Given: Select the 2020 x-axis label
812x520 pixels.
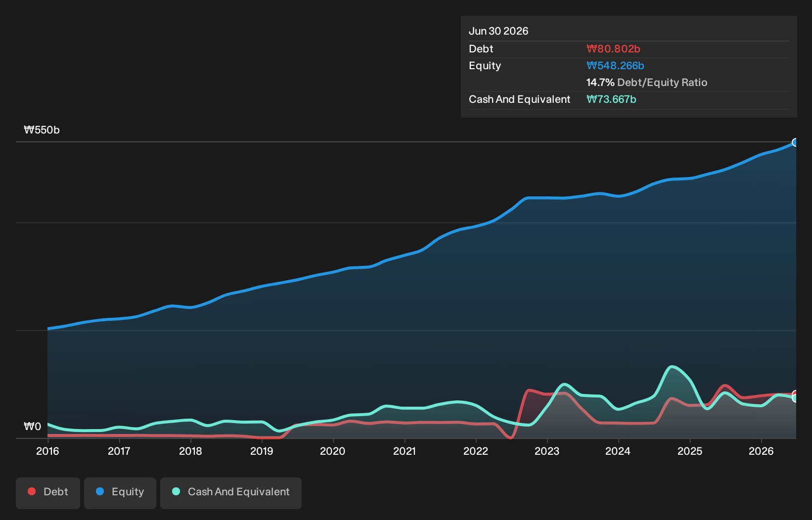Looking at the screenshot, I should pos(333,451).
